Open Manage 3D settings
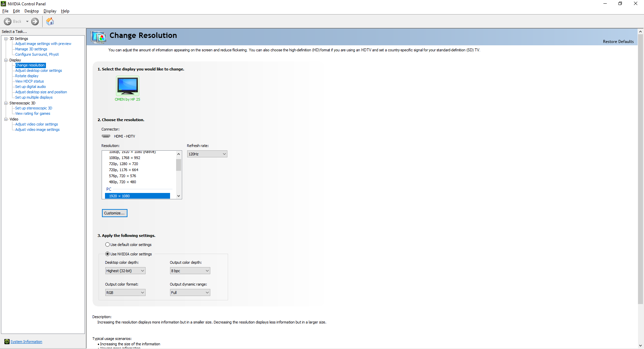Viewport: 644px width, 349px height. coord(31,49)
